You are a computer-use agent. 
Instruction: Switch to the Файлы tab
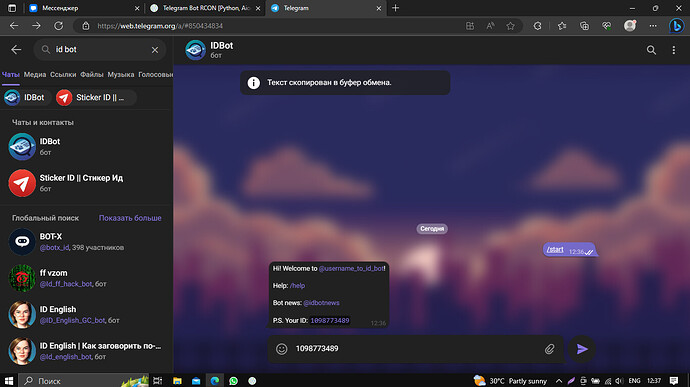tap(92, 75)
